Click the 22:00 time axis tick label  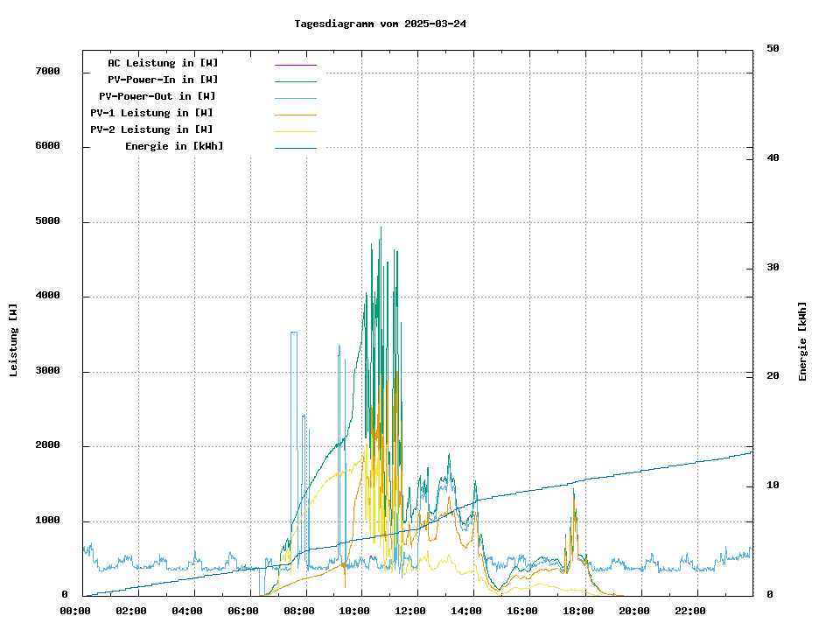pyautogui.click(x=688, y=611)
